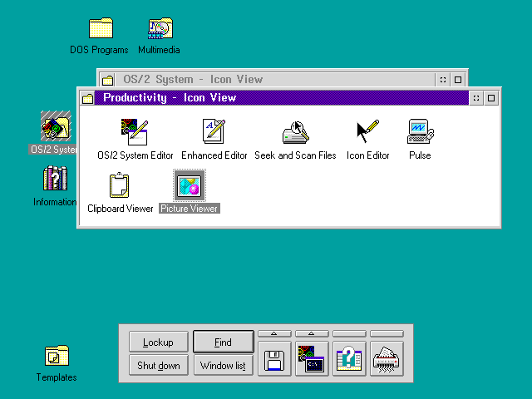
Task: Click the Shut down button
Action: pos(159,365)
